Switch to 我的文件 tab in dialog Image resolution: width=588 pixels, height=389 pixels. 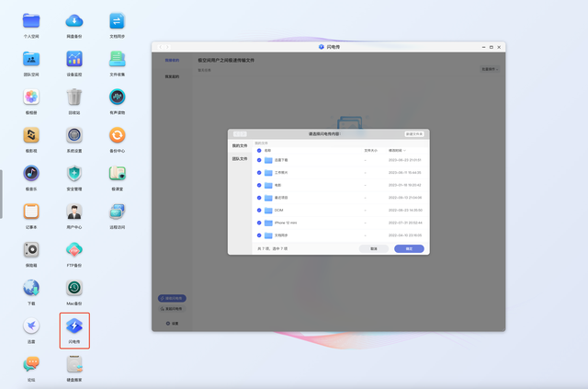[240, 145]
